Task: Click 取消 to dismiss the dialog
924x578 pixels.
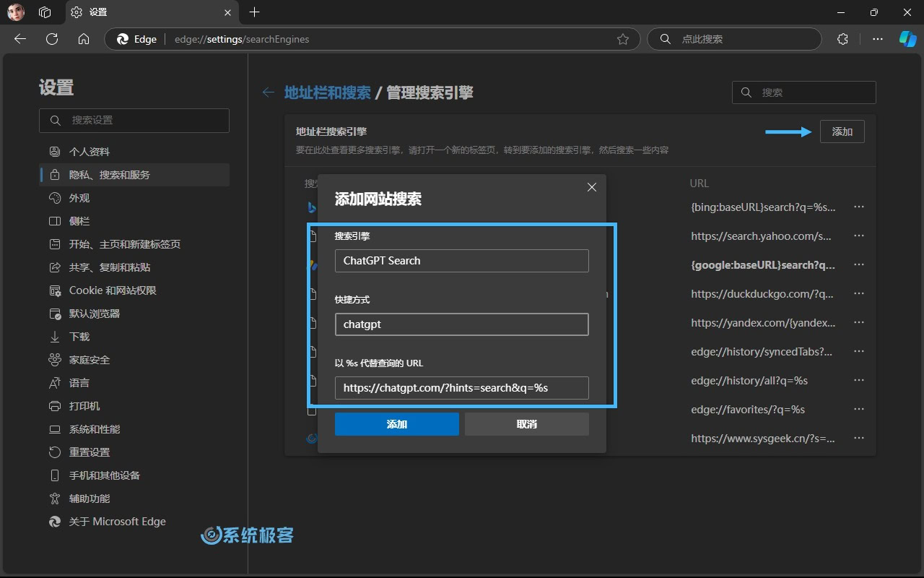Action: [x=527, y=424]
